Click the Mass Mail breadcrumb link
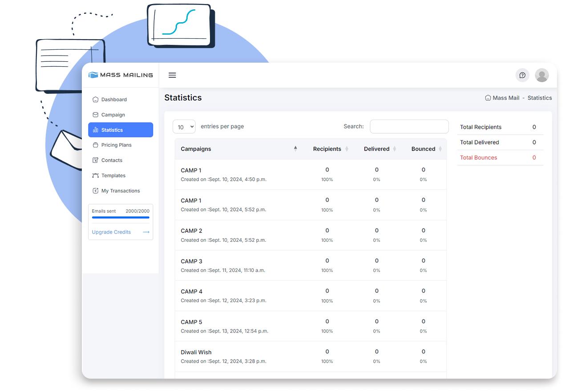Image resolution: width=573 pixels, height=392 pixels. tap(505, 98)
